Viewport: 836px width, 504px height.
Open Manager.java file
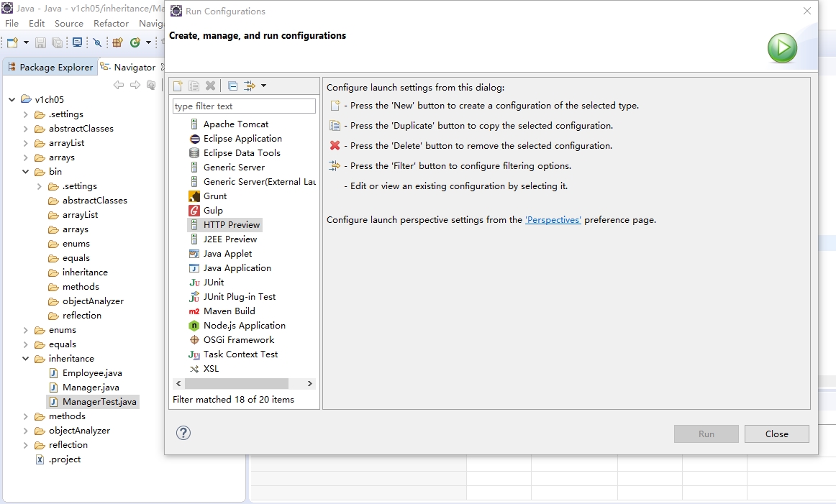pyautogui.click(x=84, y=388)
